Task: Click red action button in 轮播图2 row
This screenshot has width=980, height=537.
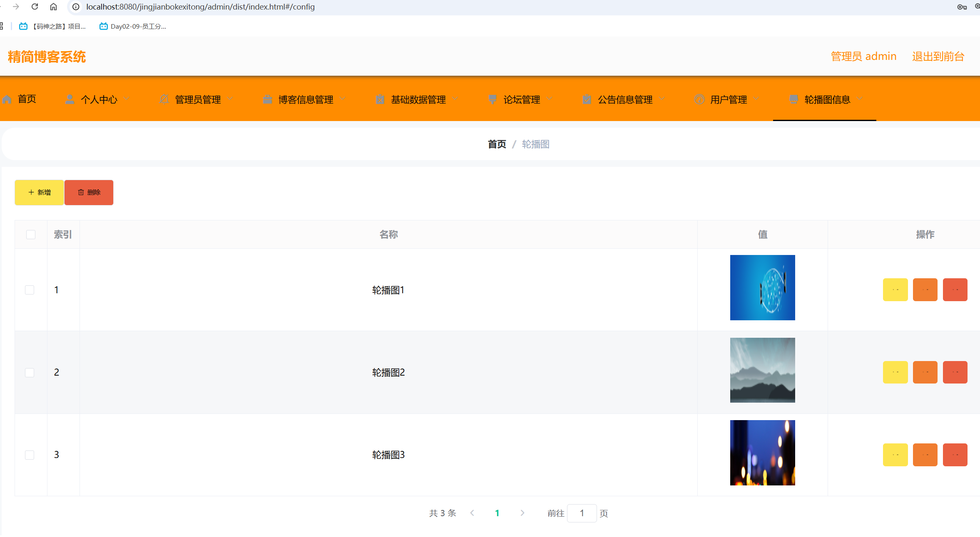Action: (x=955, y=372)
